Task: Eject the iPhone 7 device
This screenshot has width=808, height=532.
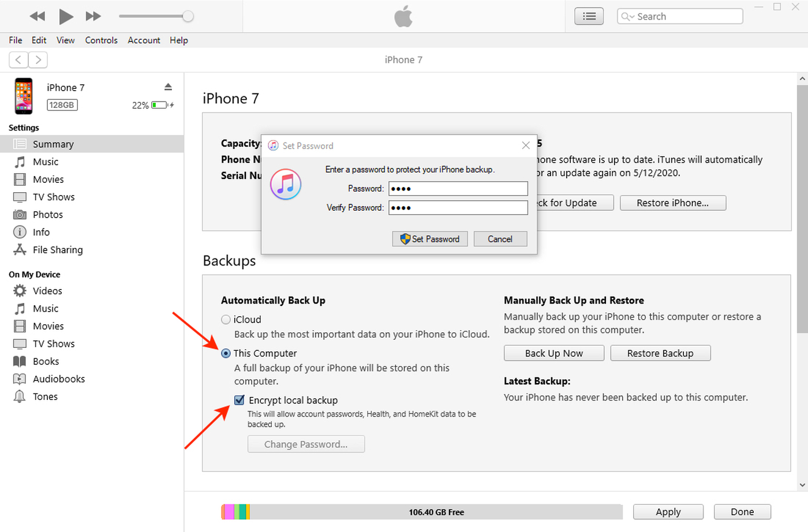Action: click(168, 87)
